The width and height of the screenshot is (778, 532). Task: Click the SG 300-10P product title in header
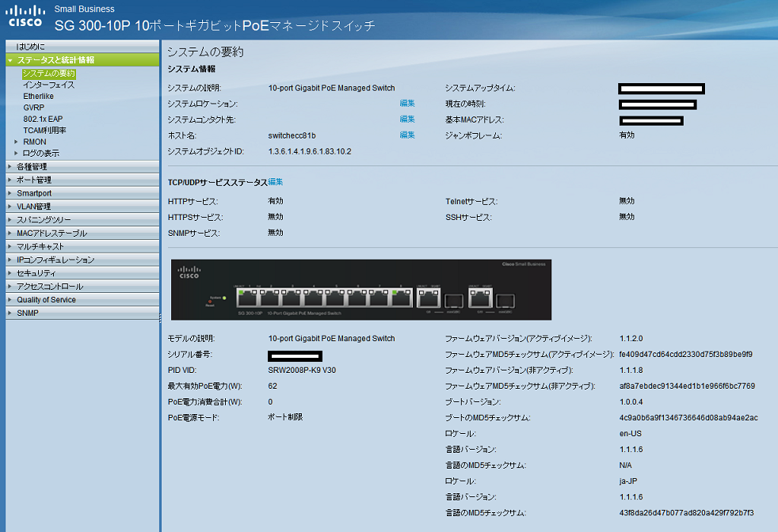point(215,25)
